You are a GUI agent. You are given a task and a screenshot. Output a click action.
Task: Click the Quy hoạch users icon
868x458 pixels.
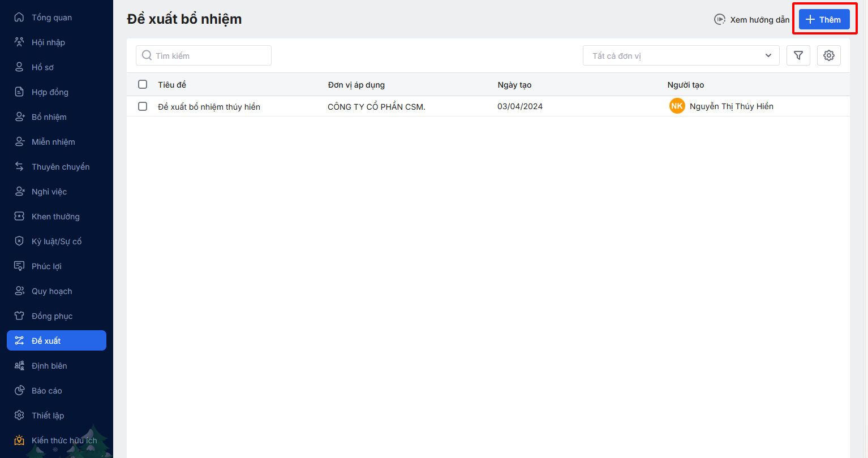click(19, 291)
